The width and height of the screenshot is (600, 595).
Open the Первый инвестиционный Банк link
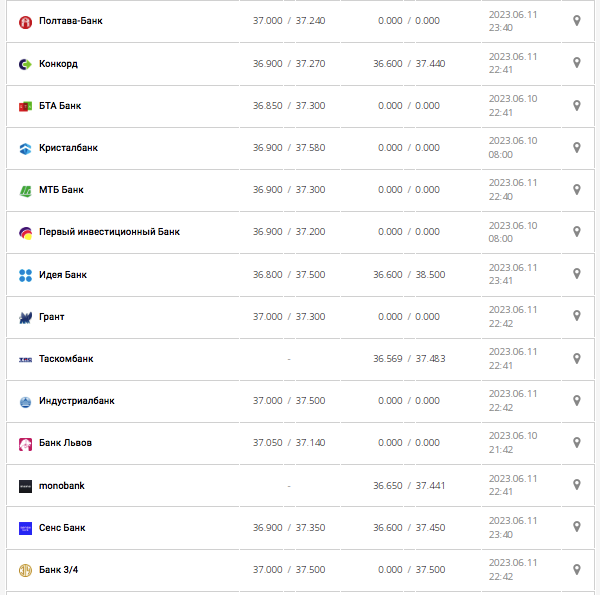pyautogui.click(x=109, y=232)
